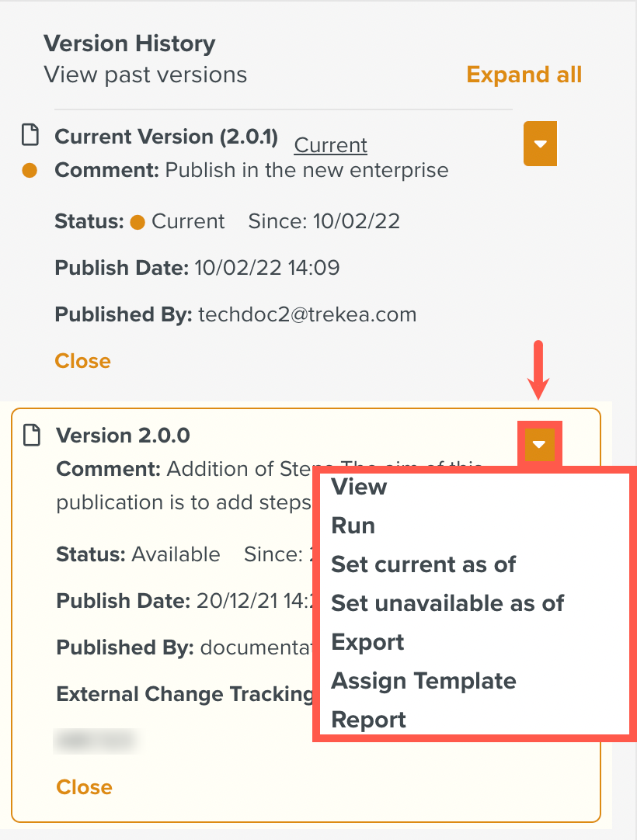Screen dimensions: 637x840
Task: Select Report from the version menu
Action: coord(368,720)
